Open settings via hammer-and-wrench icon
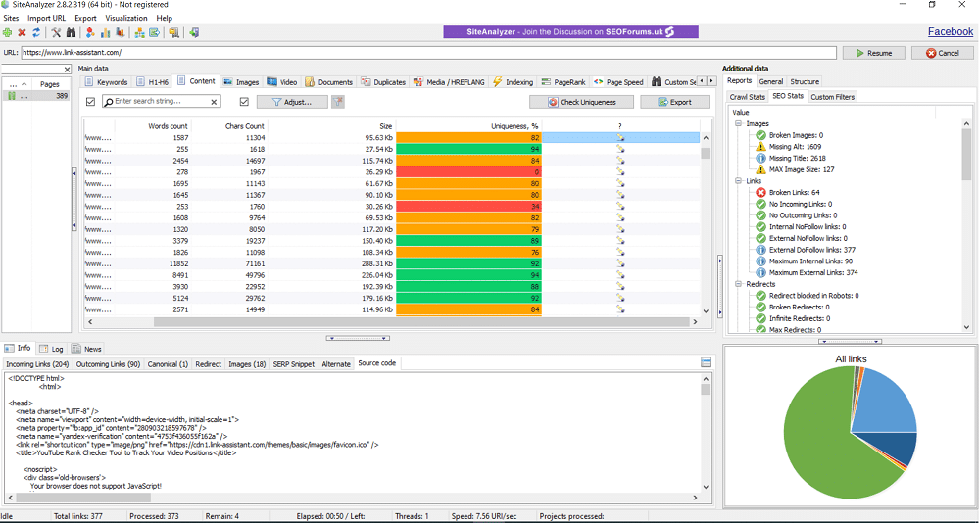980x523 pixels. [56, 32]
